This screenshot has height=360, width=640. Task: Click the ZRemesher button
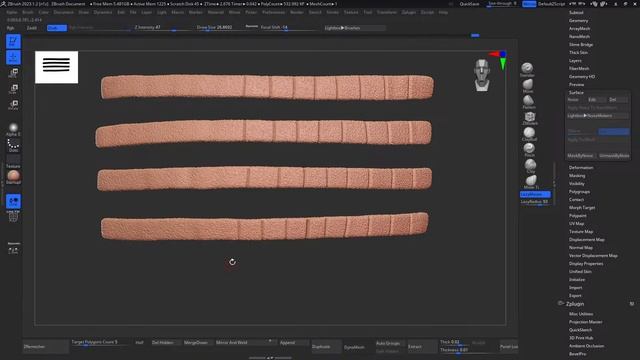click(x=46, y=347)
